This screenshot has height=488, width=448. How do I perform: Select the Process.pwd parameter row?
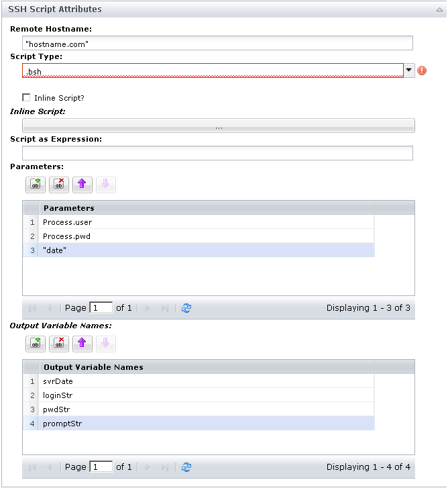pos(201,236)
